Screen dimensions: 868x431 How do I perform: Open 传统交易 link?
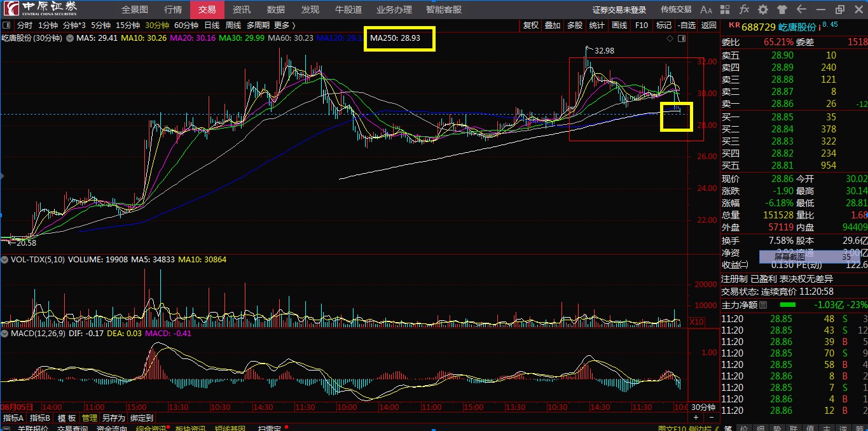676,10
